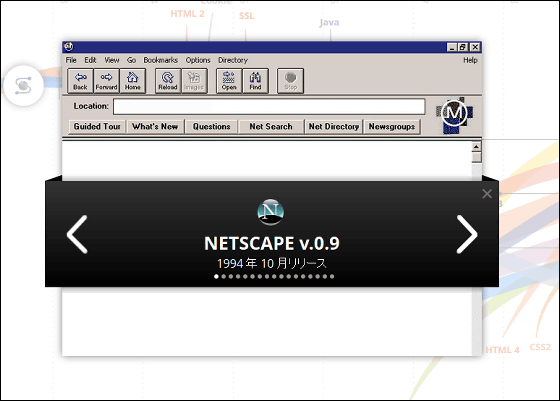Click the CSS2 timeline label
Image resolution: width=560 pixels, height=401 pixels.
[540, 347]
